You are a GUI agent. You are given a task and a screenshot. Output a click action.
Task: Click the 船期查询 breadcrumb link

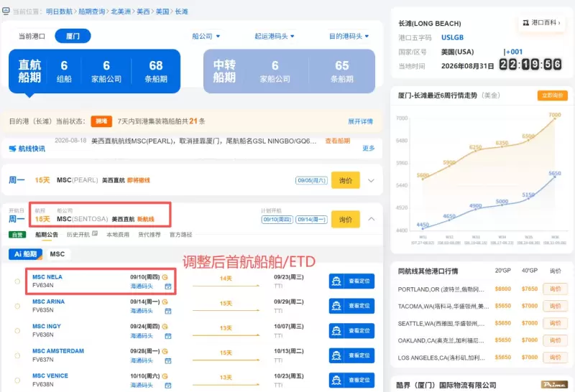[x=92, y=11]
